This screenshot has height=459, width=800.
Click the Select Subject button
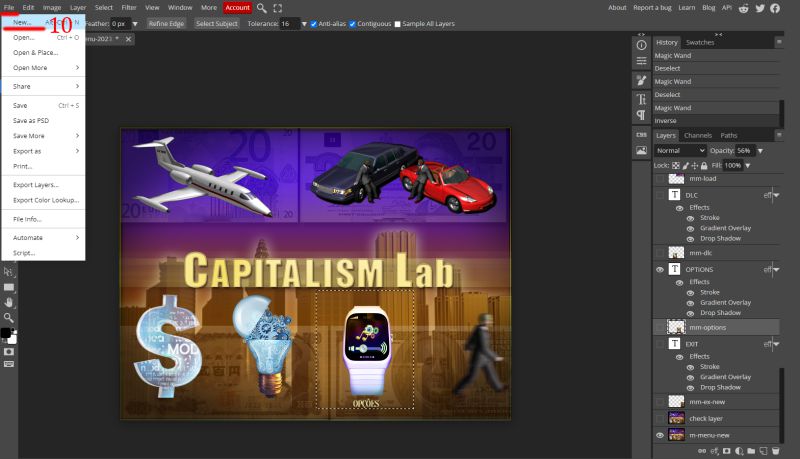[217, 24]
